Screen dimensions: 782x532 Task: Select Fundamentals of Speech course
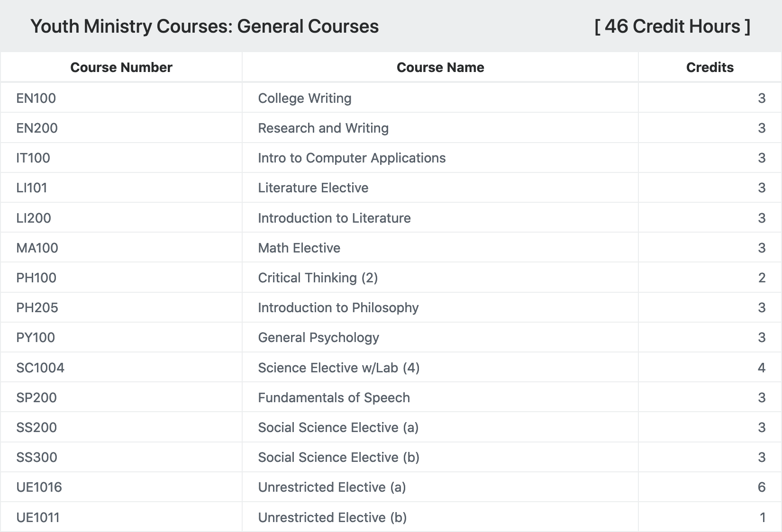(334, 397)
